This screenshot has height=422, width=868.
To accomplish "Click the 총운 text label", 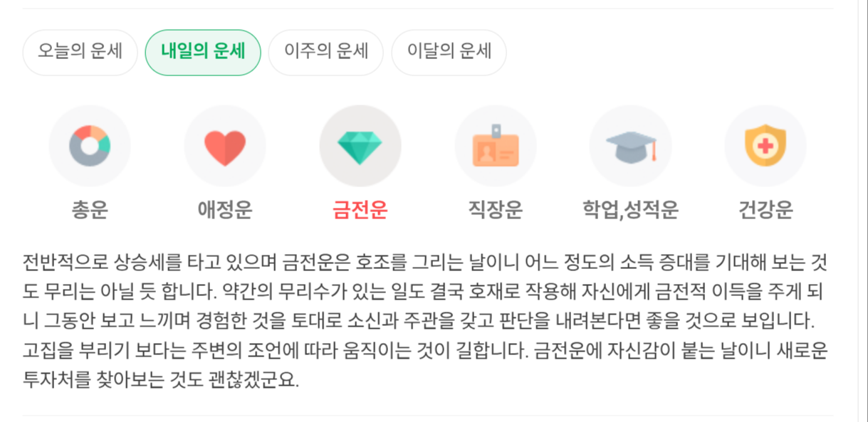I will click(90, 210).
